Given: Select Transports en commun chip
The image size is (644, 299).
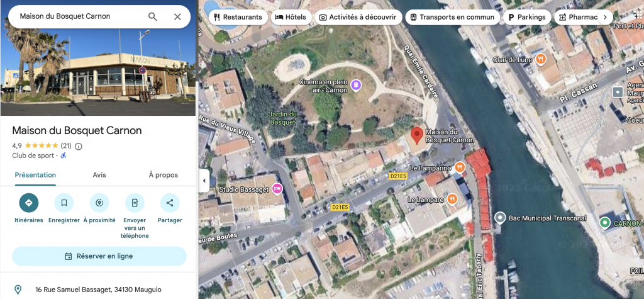Looking at the screenshot, I should (453, 17).
